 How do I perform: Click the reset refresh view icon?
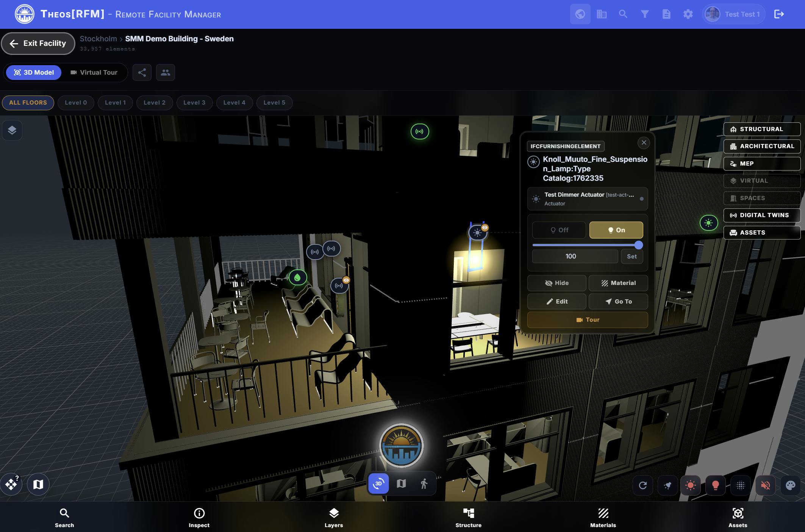pyautogui.click(x=643, y=485)
